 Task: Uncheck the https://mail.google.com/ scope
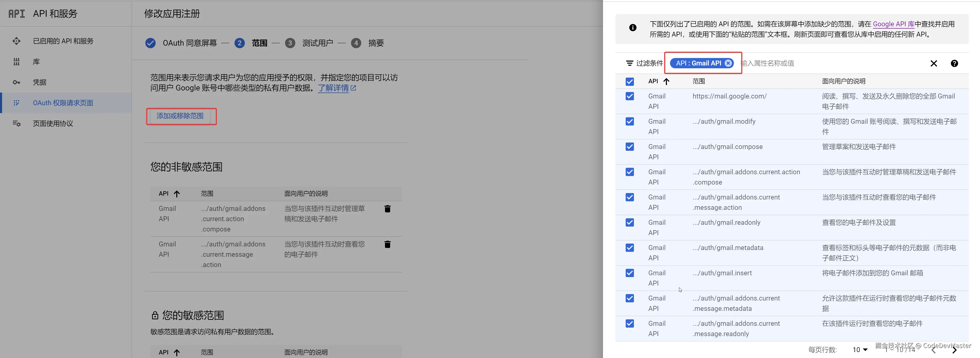[x=630, y=96]
